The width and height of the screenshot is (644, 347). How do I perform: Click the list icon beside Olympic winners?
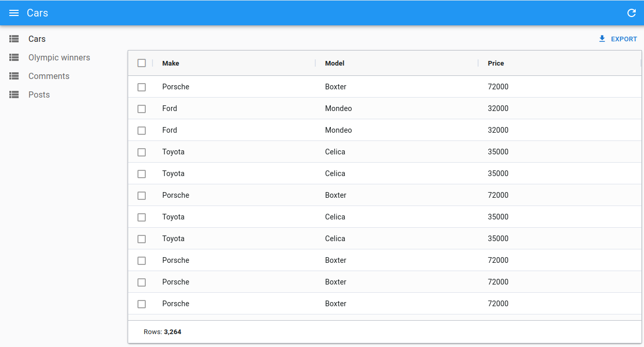point(13,57)
